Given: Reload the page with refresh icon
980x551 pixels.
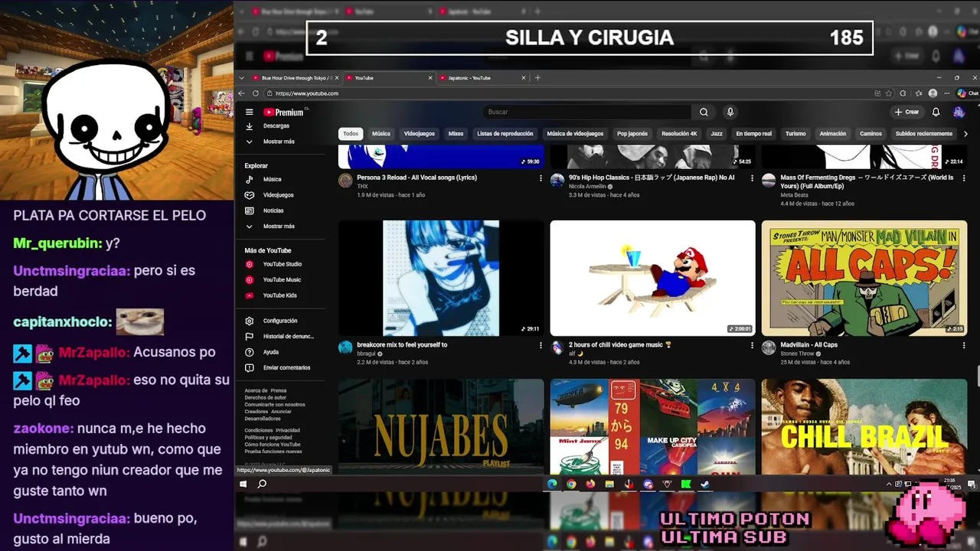Looking at the screenshot, I should click(256, 93).
